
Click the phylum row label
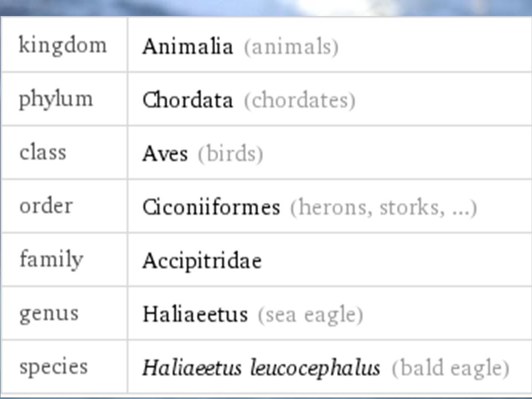[55, 99]
